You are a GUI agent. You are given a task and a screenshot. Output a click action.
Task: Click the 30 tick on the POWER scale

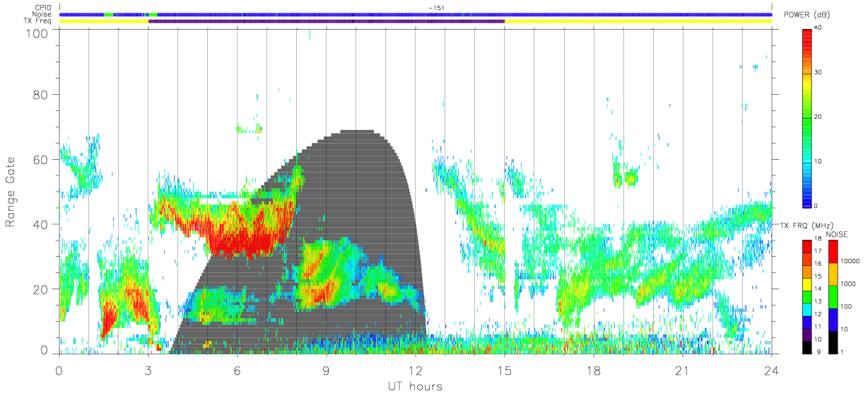point(818,73)
